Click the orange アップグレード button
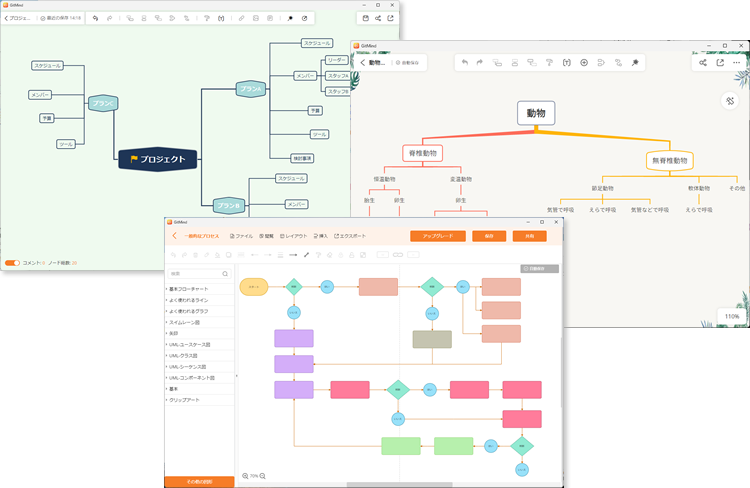Image resolution: width=750 pixels, height=488 pixels. (437, 236)
